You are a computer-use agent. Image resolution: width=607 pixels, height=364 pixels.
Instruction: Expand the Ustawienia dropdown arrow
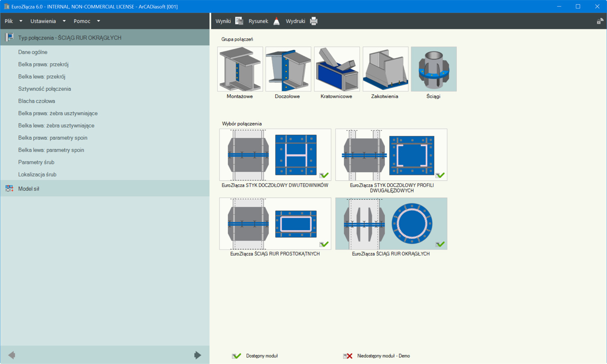click(64, 21)
